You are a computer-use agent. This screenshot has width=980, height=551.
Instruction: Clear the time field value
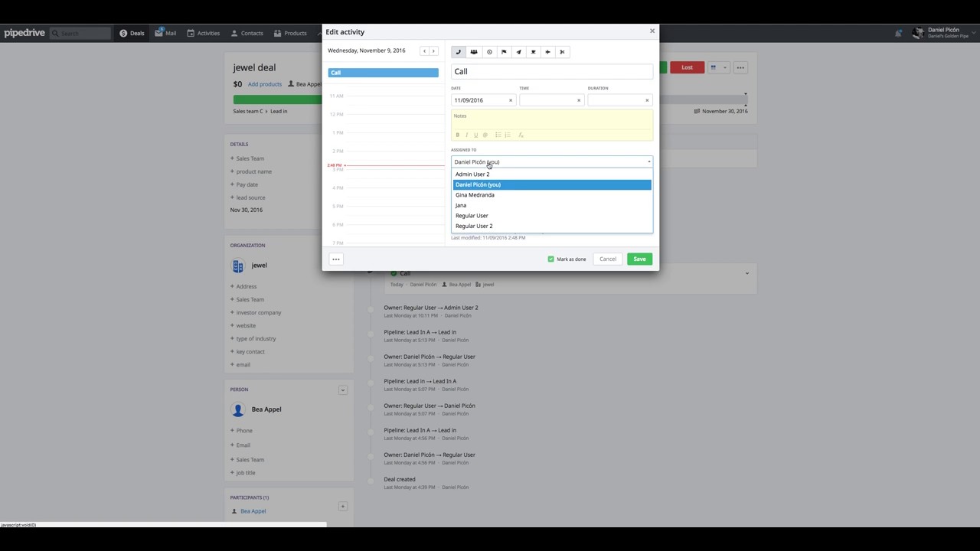pyautogui.click(x=579, y=100)
